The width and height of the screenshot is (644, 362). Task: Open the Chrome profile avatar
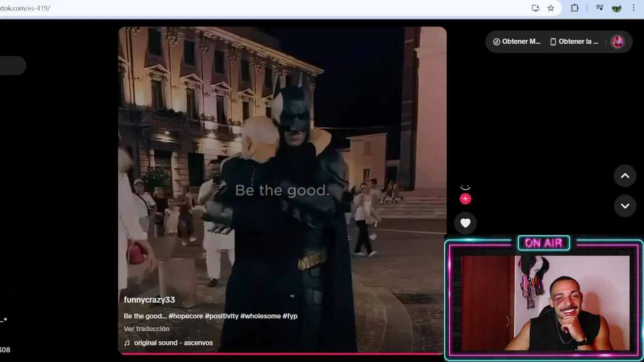[x=616, y=8]
